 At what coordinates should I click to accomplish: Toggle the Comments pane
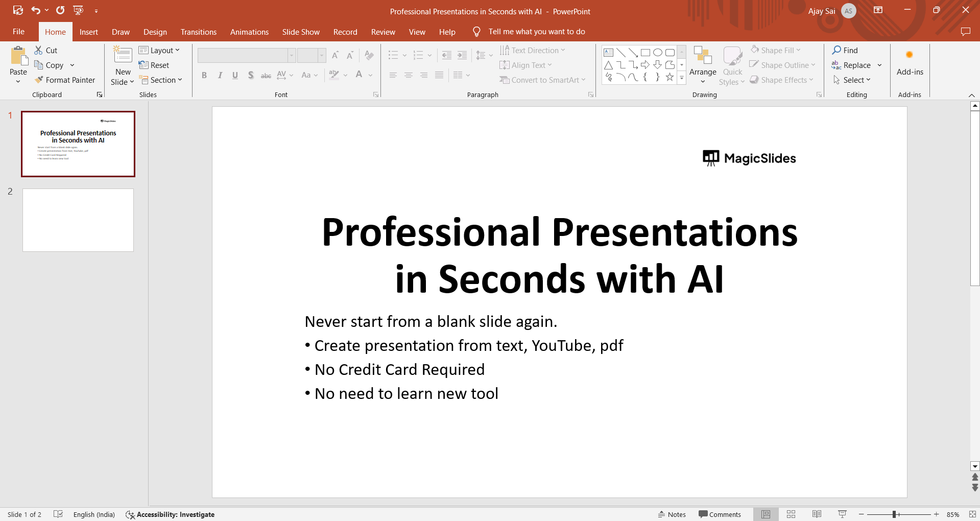(x=720, y=514)
